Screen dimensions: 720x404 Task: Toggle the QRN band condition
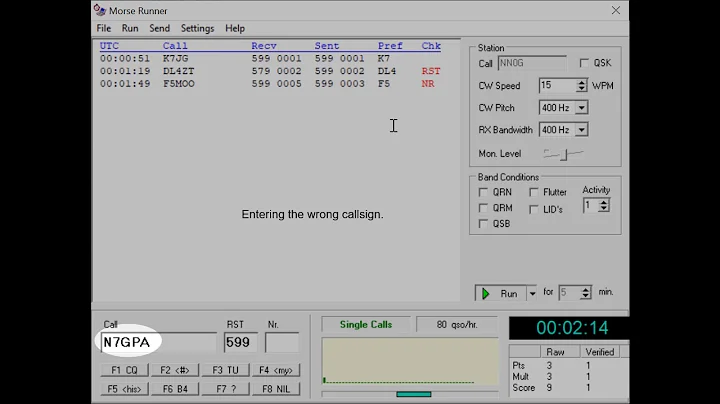pyautogui.click(x=483, y=192)
